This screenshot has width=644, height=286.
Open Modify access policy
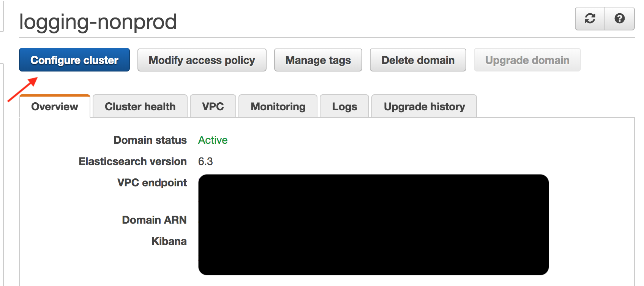click(202, 60)
